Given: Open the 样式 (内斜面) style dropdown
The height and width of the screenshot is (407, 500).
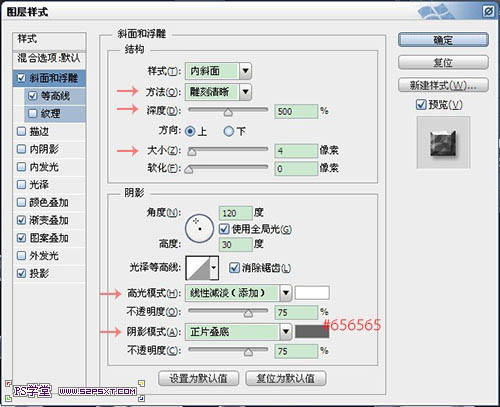Looking at the screenshot, I should [x=218, y=71].
